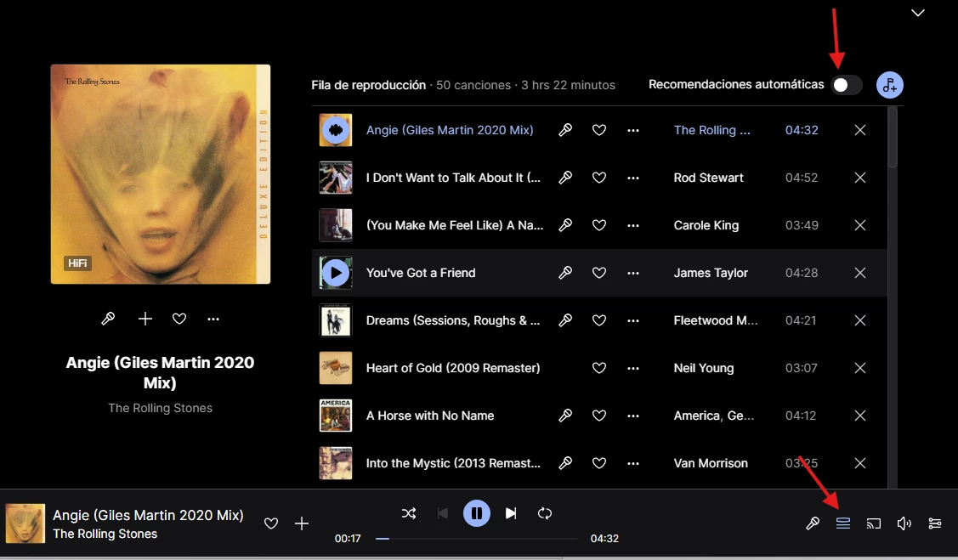The image size is (958, 560).
Task: Remove Dreams from the queue
Action: [859, 320]
